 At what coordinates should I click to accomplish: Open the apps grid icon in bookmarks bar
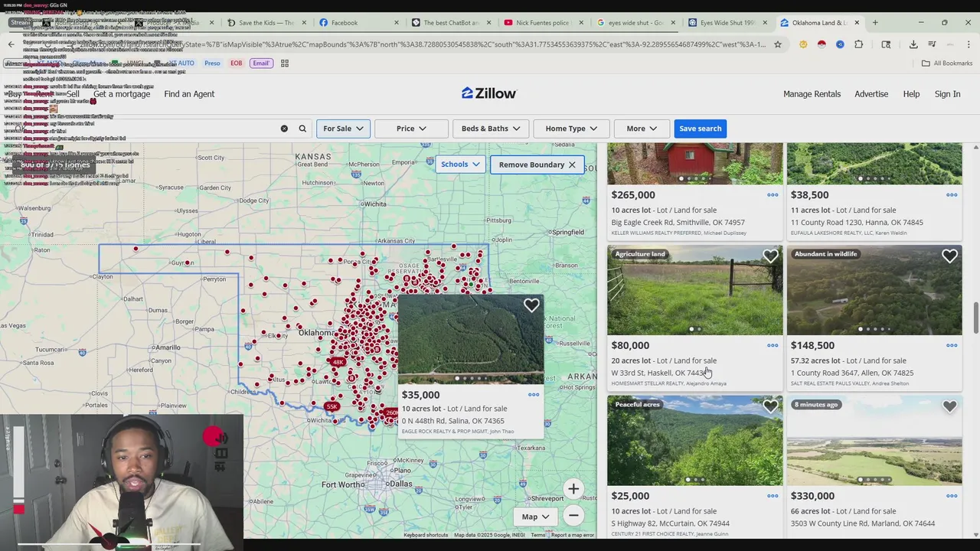[285, 64]
